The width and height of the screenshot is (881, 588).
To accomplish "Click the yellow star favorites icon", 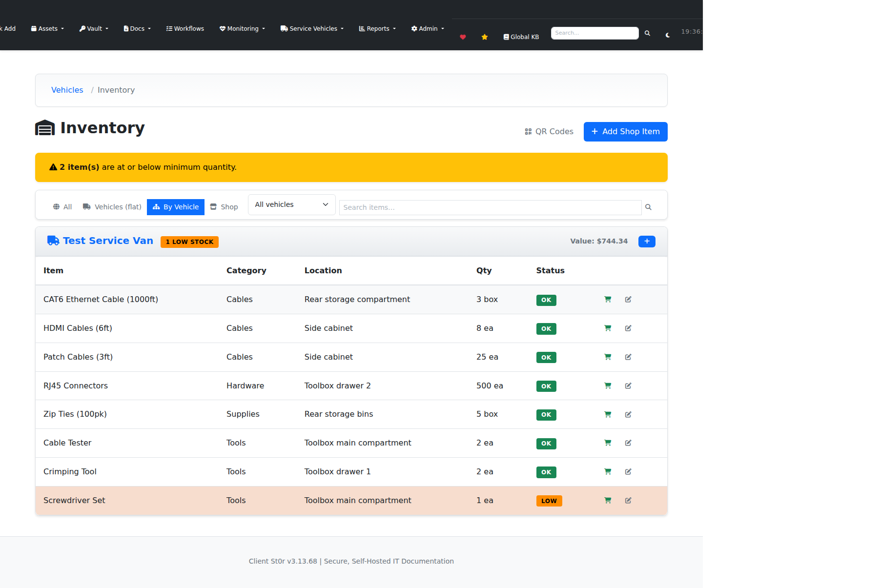I will coord(485,37).
